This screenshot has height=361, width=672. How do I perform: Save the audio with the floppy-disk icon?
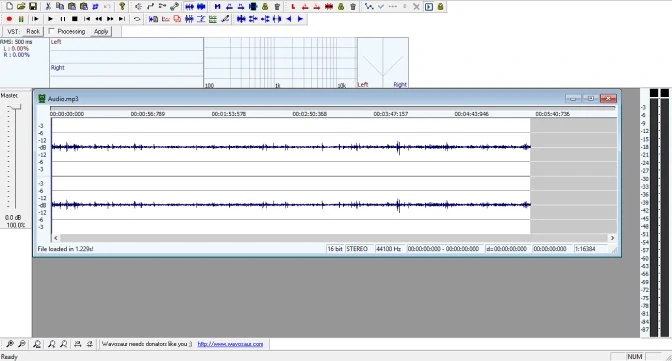click(33, 6)
